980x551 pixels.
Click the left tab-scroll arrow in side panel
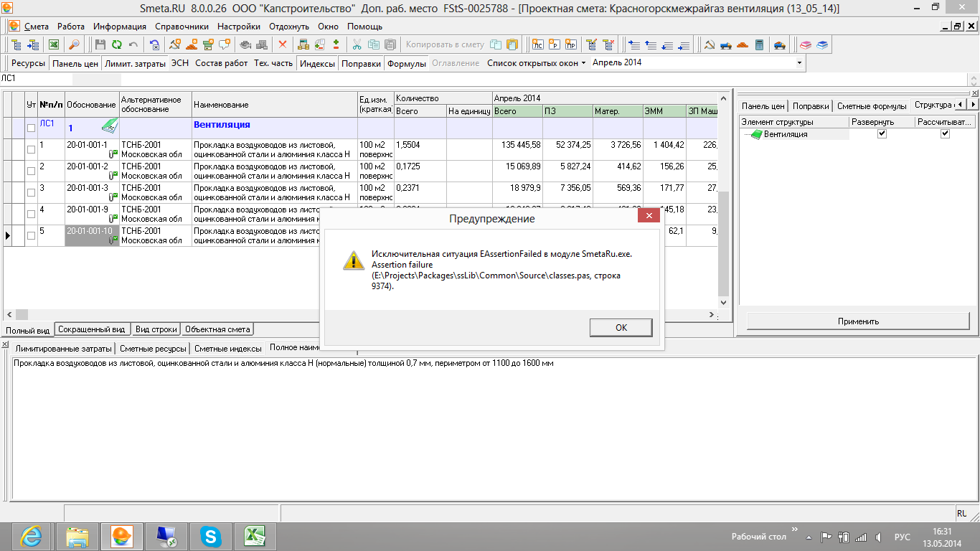[962, 105]
